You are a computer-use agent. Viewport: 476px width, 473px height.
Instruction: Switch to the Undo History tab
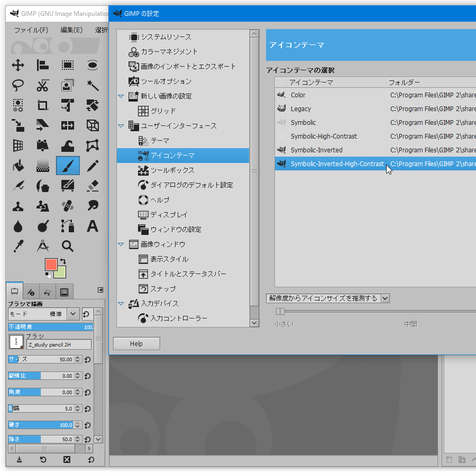(48, 293)
